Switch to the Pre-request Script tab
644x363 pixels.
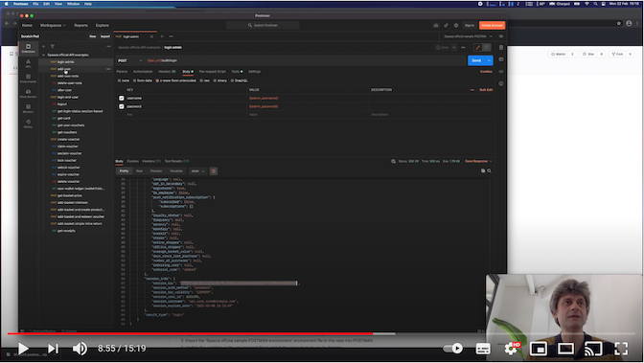coord(213,72)
